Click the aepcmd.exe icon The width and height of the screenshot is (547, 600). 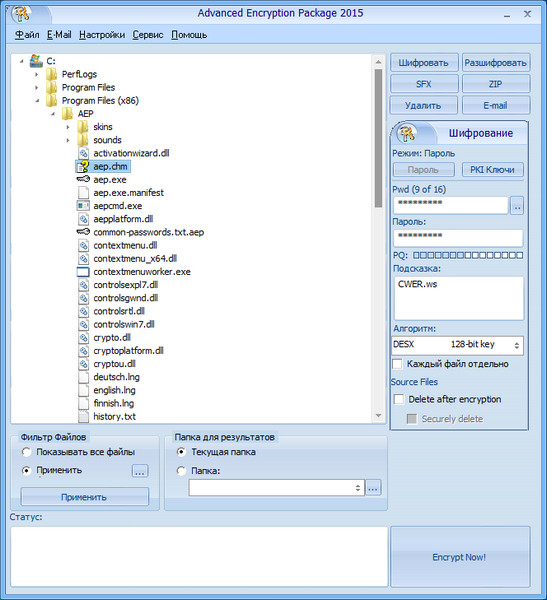83,206
